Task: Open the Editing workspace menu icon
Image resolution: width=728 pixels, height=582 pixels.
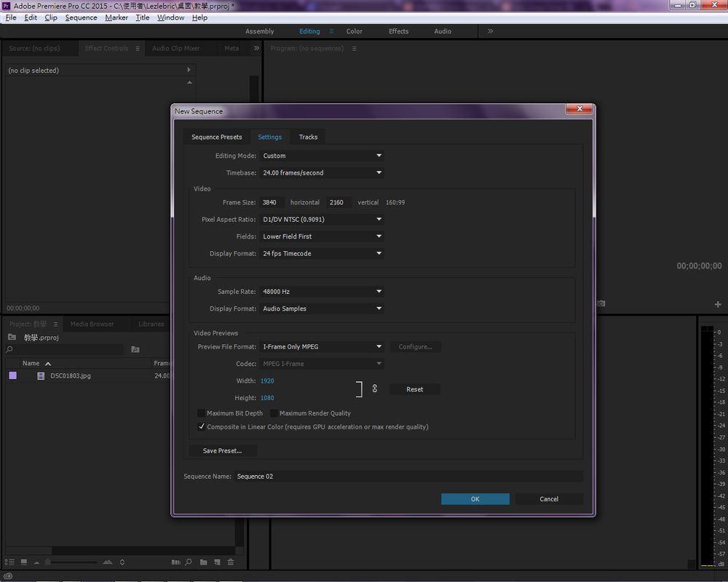Action: tap(331, 31)
